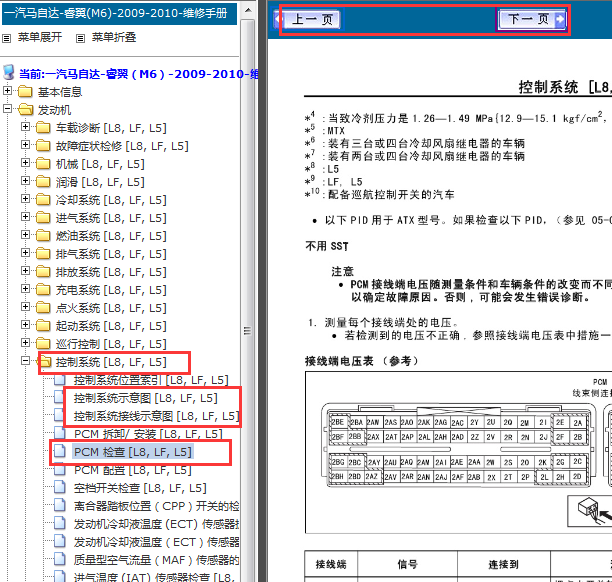612x582 pixels.
Task: Click 菜单展开 to expand the menu
Action: click(40, 37)
